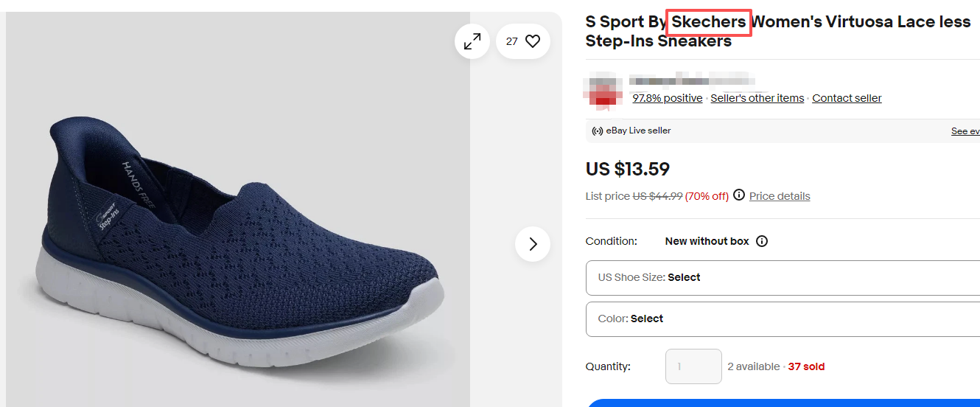Open the US Shoe Size dropdown
The height and width of the screenshot is (407, 980).
[x=783, y=278]
